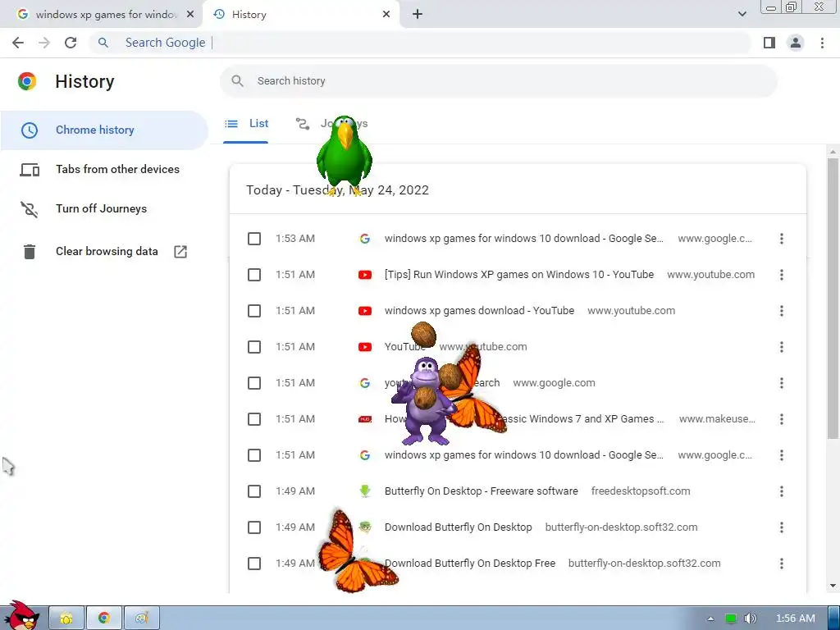Click the external link icon beside Clear browsing data

click(x=180, y=251)
